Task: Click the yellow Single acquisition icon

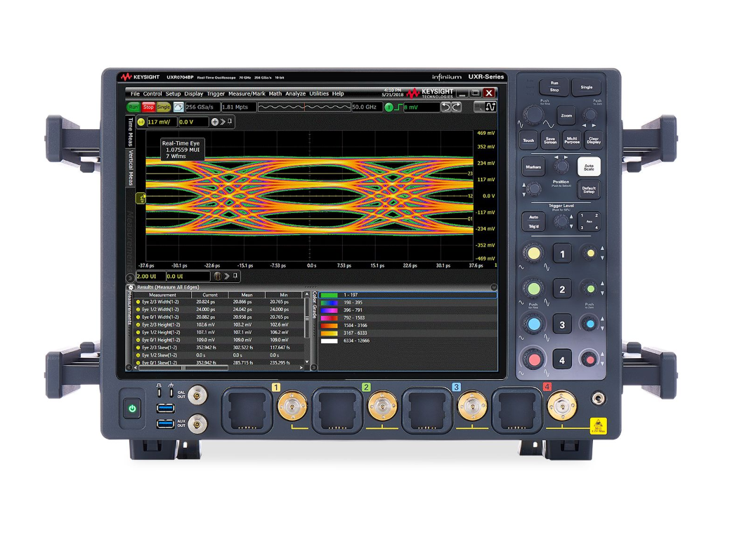Action: pyautogui.click(x=164, y=107)
